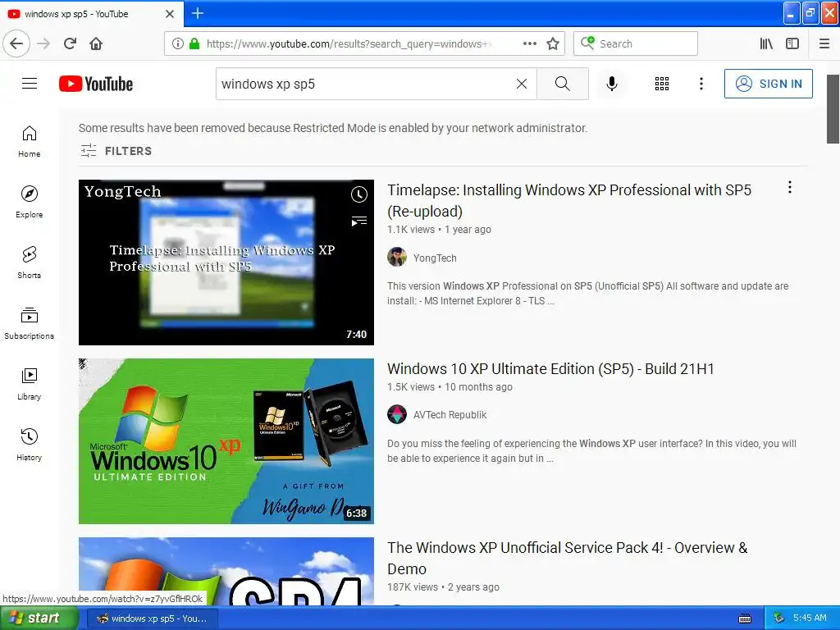Submit search with magnifier button
Viewport: 840px width, 630px height.
click(x=563, y=84)
